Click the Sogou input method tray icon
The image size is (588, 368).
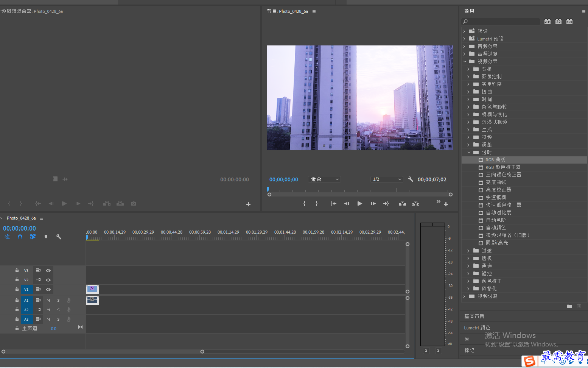(x=529, y=361)
